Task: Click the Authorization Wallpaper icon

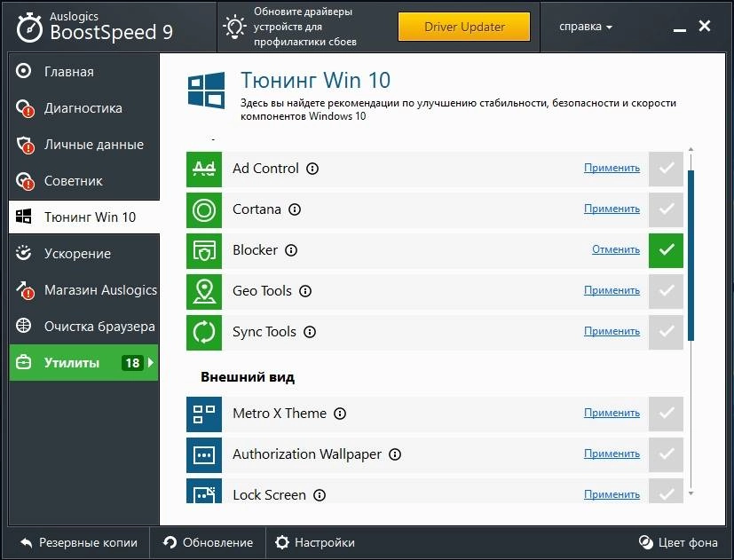Action: coord(203,454)
